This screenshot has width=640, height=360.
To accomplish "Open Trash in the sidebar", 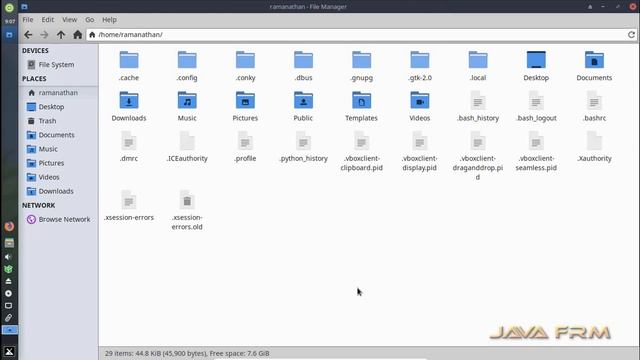I will [58, 121].
